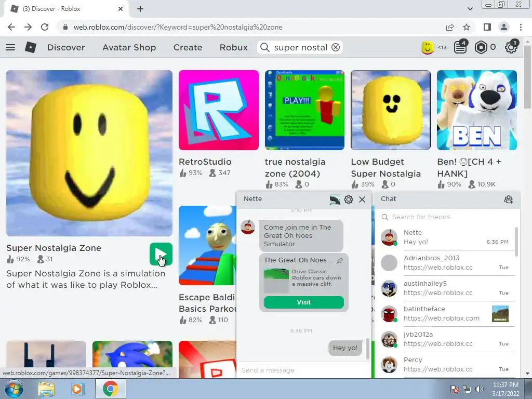
Task: Open Nette chat settings gear
Action: (349, 199)
